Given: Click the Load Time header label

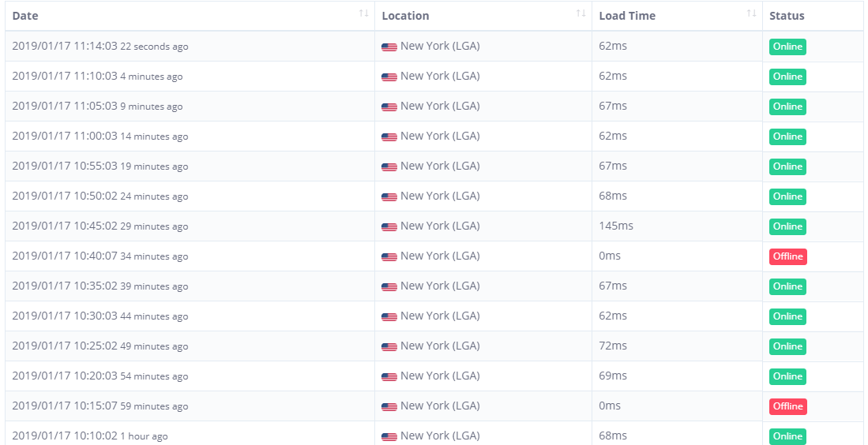Looking at the screenshot, I should [x=627, y=16].
